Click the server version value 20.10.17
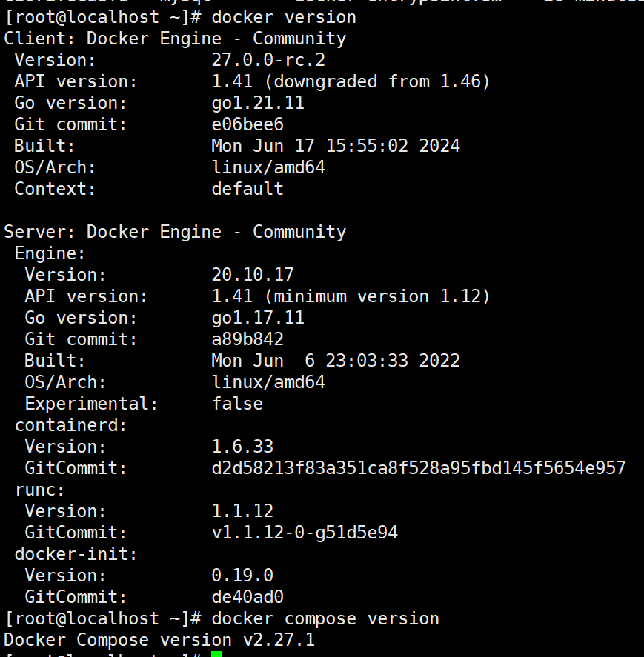The height and width of the screenshot is (657, 644). point(253,275)
